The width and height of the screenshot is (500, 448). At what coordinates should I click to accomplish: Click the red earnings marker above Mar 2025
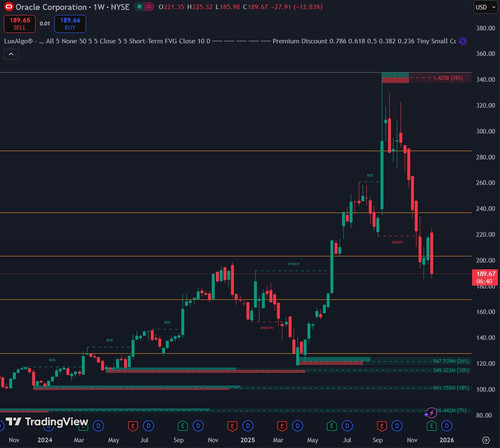(282, 426)
